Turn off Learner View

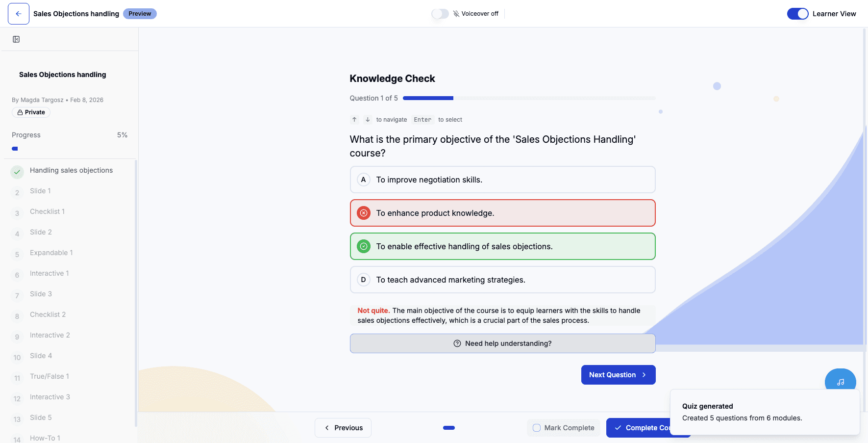pos(797,14)
